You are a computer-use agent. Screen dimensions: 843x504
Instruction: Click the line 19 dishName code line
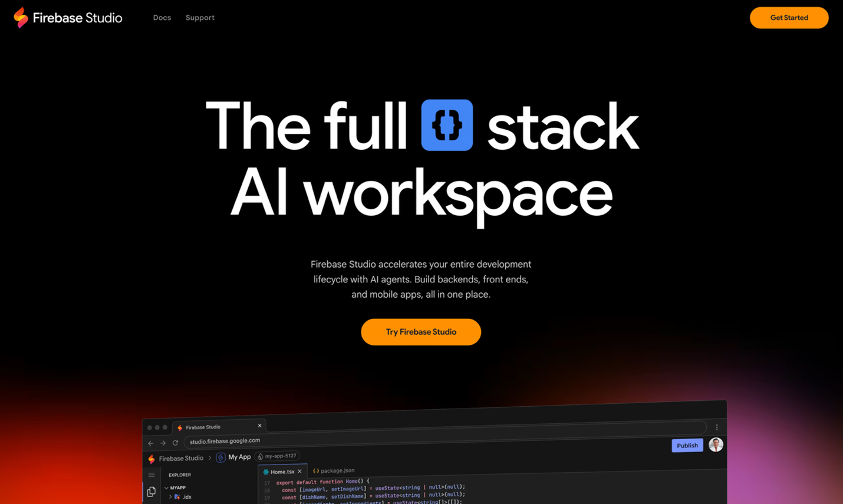373,496
